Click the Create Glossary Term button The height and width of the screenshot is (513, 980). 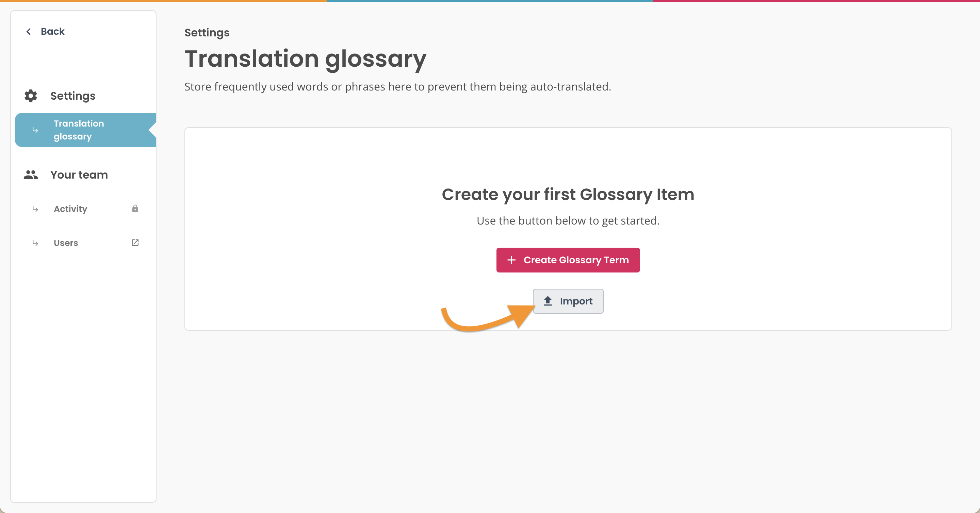pyautogui.click(x=568, y=260)
